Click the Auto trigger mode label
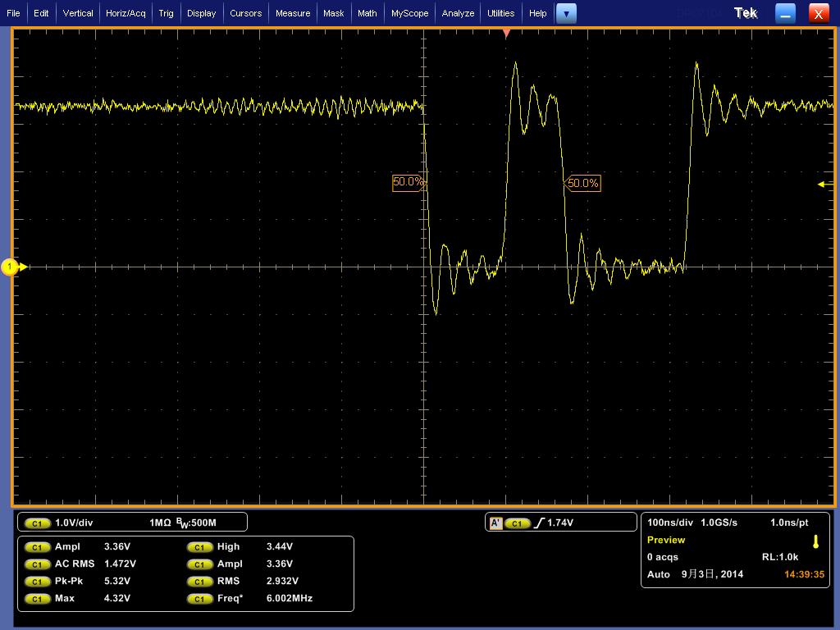The image size is (840, 630). 659,574
